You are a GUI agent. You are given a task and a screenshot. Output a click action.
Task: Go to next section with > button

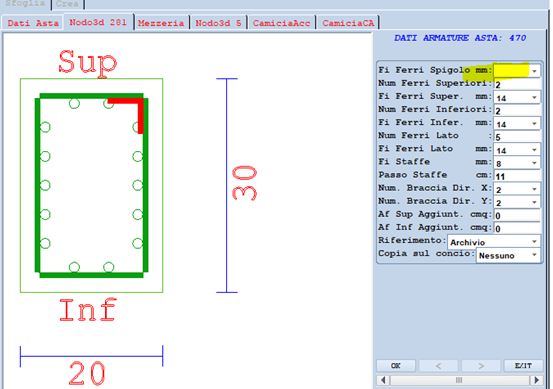(481, 366)
